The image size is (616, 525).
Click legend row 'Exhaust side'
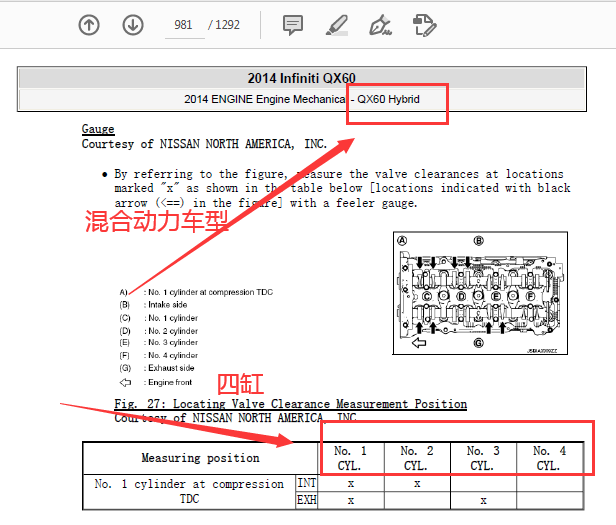point(157,368)
